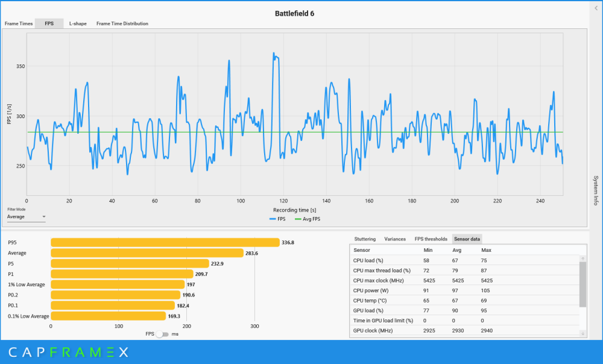Click the CapFrameX logo

69,352
